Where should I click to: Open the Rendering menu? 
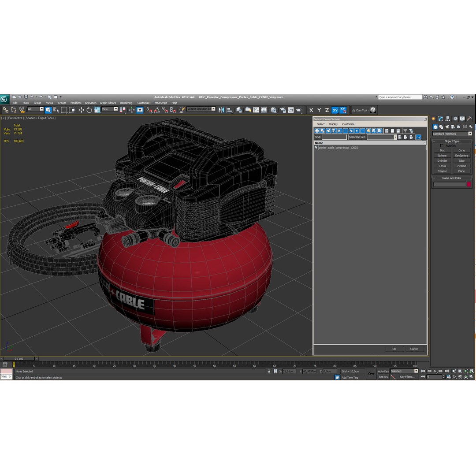(126, 103)
